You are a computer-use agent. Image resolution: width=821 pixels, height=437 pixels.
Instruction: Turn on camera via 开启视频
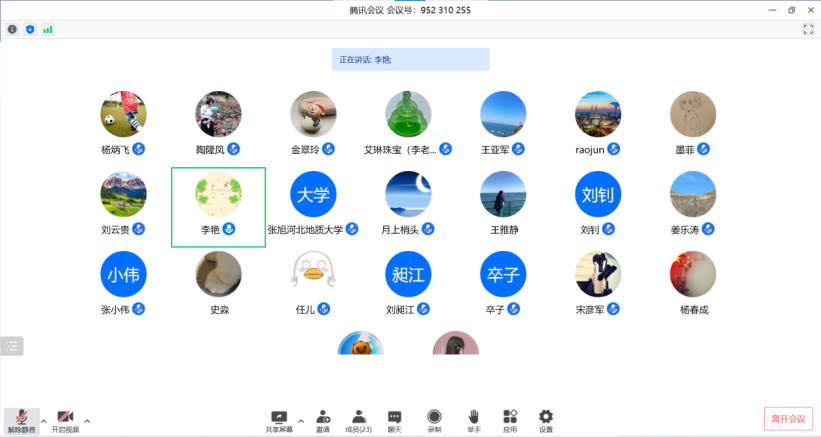click(x=65, y=419)
